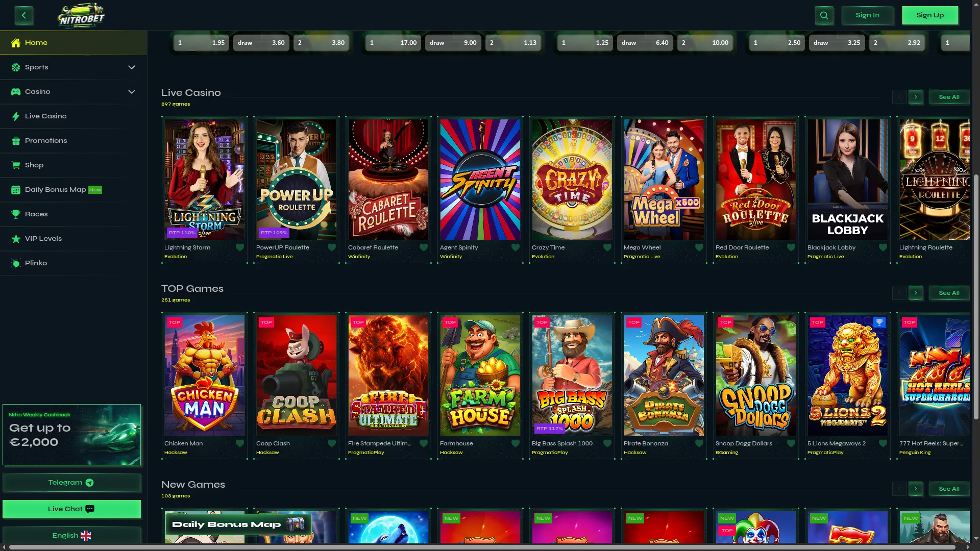Toggle heart favorite on Snoop Dogg Dollars
Screen dimensions: 980x551
click(x=791, y=443)
